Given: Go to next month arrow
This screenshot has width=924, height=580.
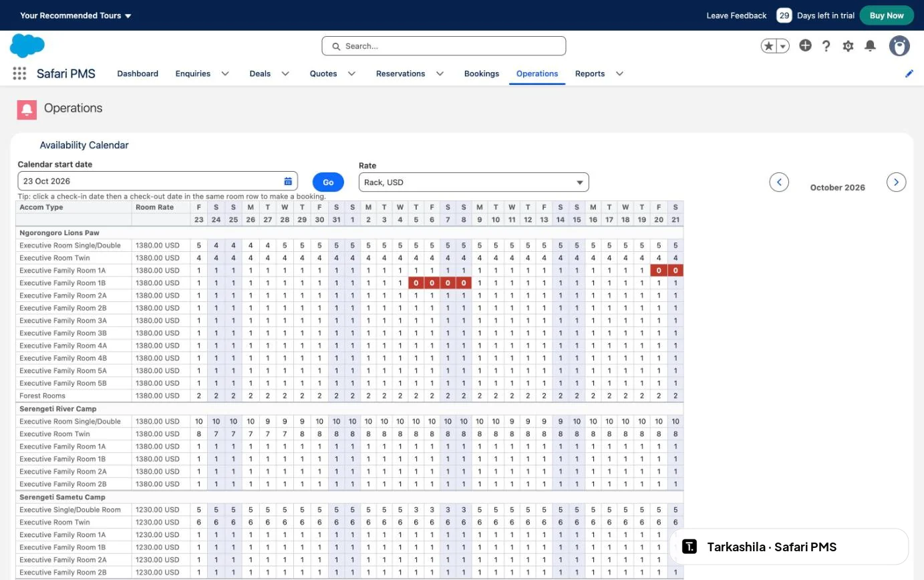Looking at the screenshot, I should 897,182.
